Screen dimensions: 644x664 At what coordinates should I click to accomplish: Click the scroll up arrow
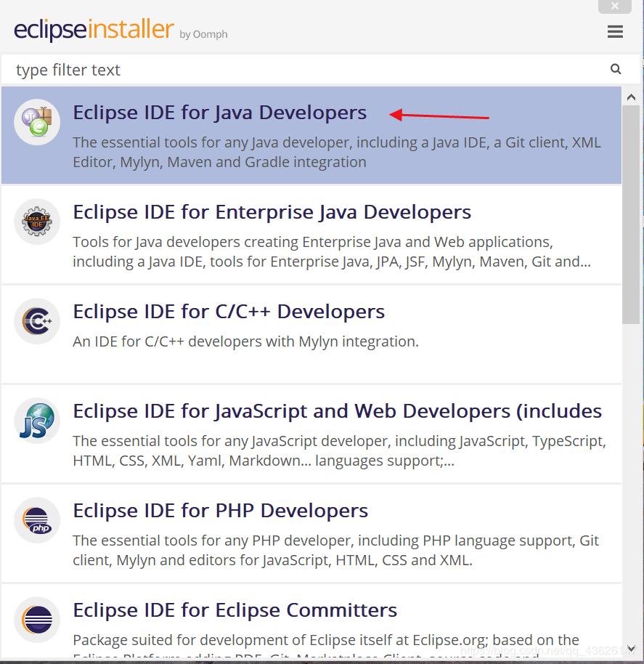pos(631,97)
